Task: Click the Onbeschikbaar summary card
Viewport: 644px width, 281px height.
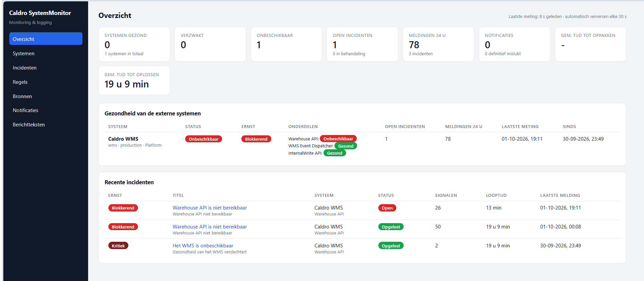Action: pos(286,44)
